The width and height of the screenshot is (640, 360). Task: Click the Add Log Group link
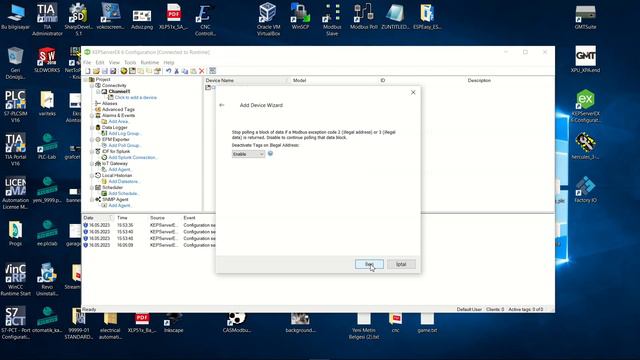[124, 133]
